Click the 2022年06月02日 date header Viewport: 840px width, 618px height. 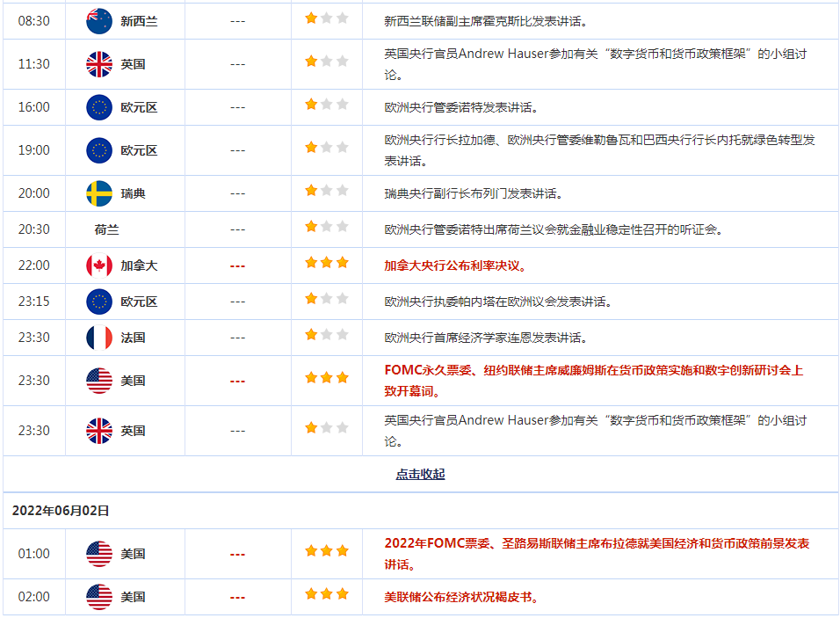[61, 510]
